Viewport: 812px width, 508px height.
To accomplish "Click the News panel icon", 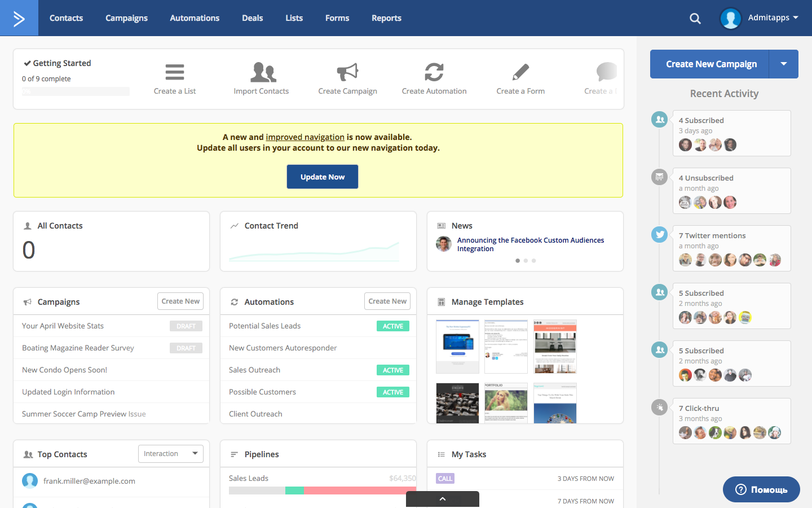I will 442,226.
